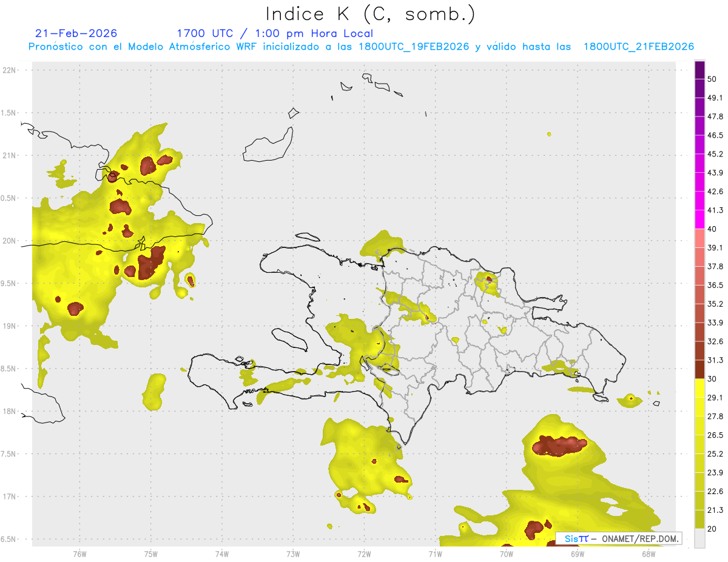Click the dark brown swatch between 30 and 31.3
Image resolution: width=728 pixels, height=562 pixels.
tap(699, 369)
